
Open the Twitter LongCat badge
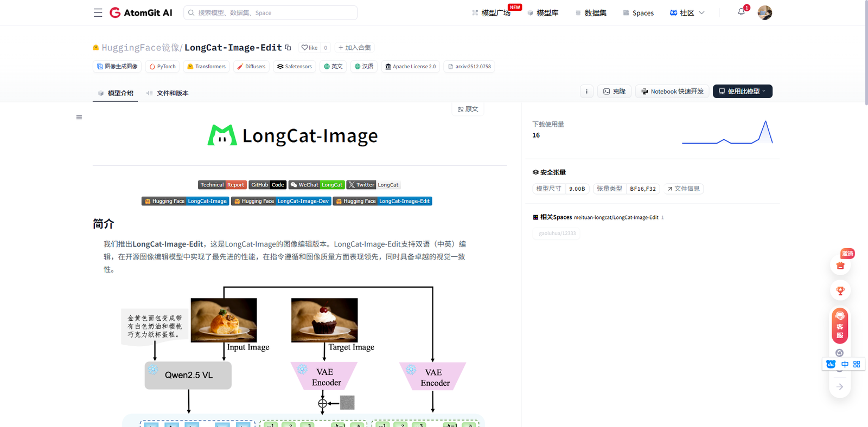373,185
